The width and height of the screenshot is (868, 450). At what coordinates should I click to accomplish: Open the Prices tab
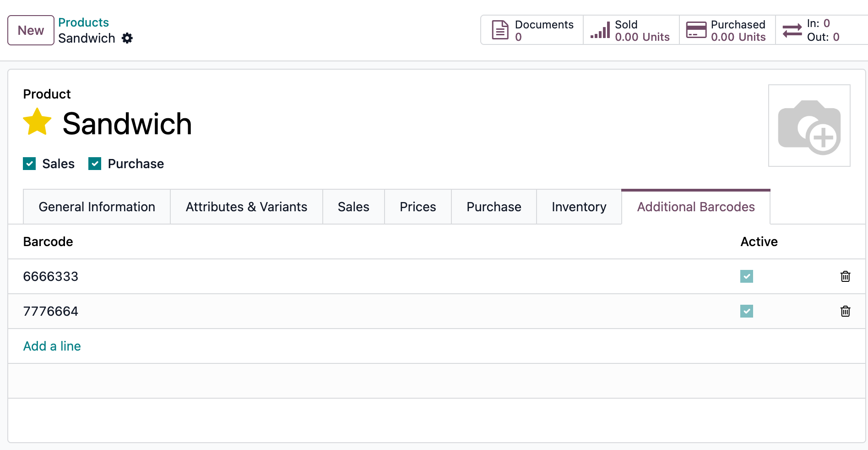tap(418, 207)
